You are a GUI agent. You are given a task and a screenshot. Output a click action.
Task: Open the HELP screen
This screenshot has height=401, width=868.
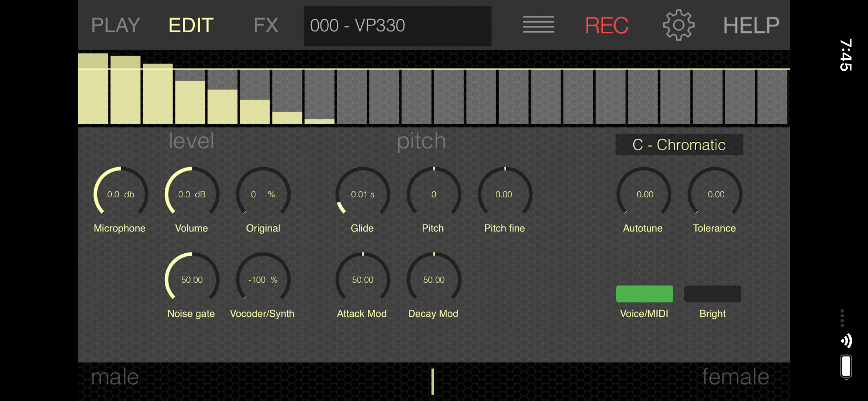tap(751, 25)
